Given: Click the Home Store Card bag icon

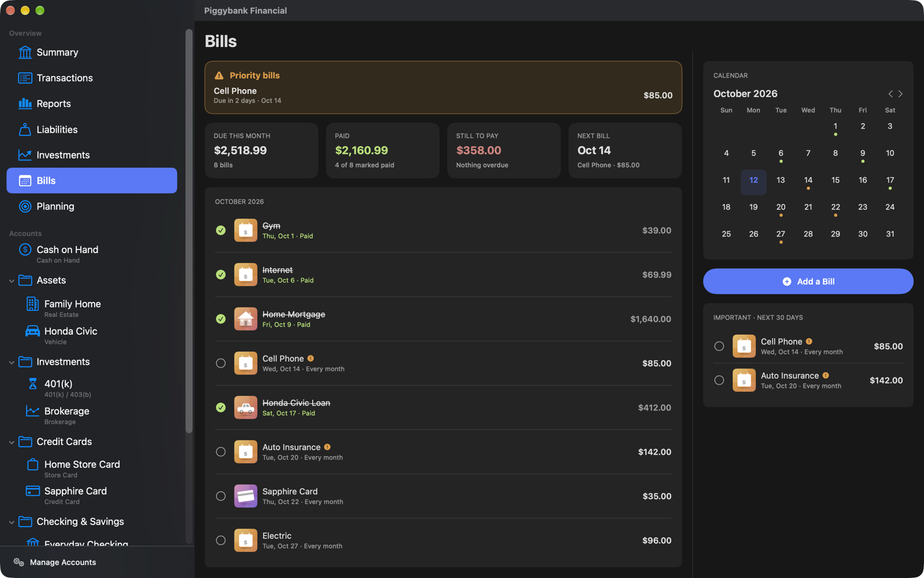Looking at the screenshot, I should point(32,465).
